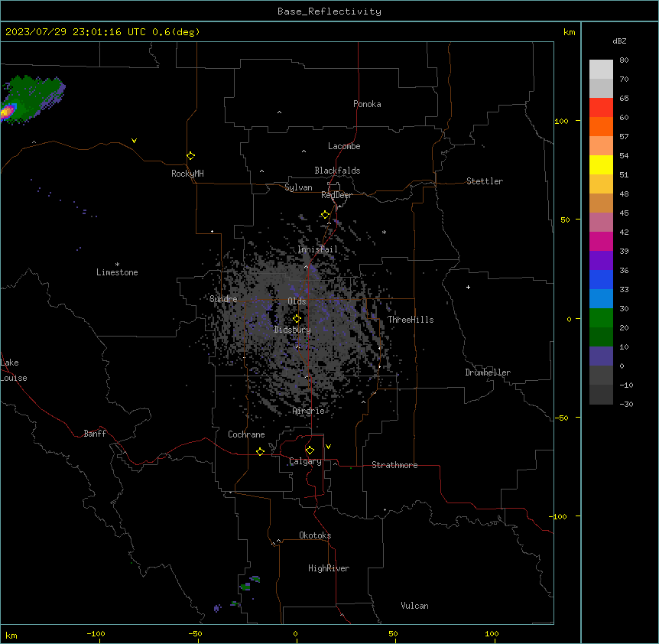
Task: Click the Airdrie city label
Action: tap(308, 411)
